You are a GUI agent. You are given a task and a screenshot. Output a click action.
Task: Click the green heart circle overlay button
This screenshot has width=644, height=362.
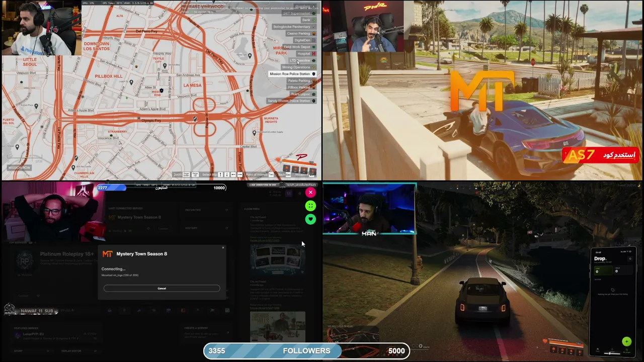point(310,219)
